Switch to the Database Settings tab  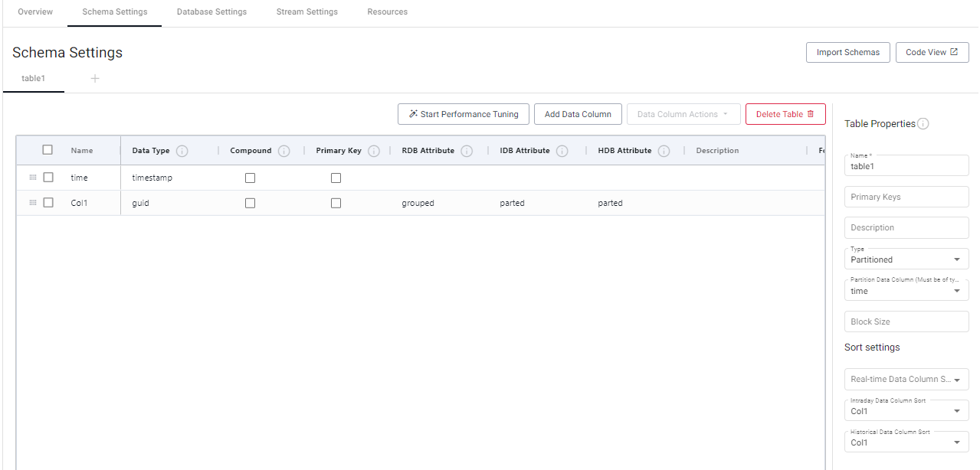(x=211, y=11)
